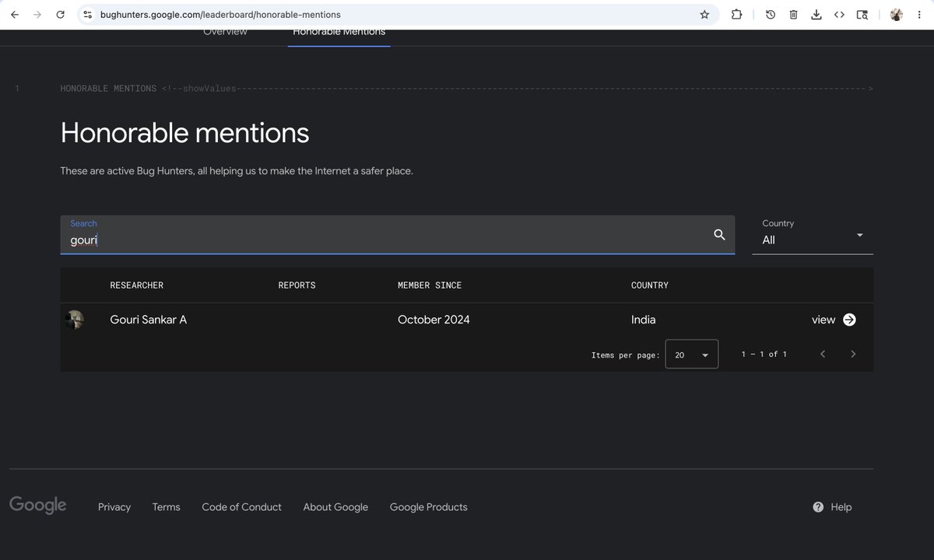Click the inspect window extension icon

(x=862, y=15)
